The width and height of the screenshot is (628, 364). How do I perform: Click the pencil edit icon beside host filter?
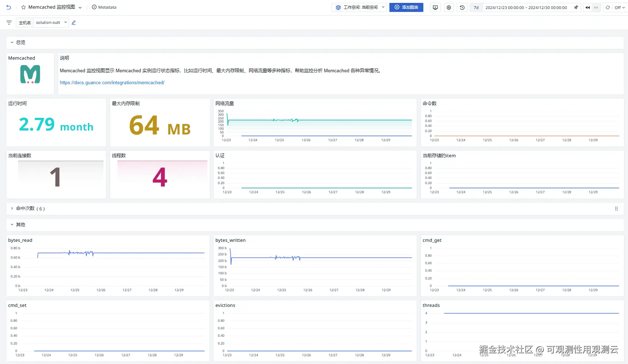tap(74, 22)
